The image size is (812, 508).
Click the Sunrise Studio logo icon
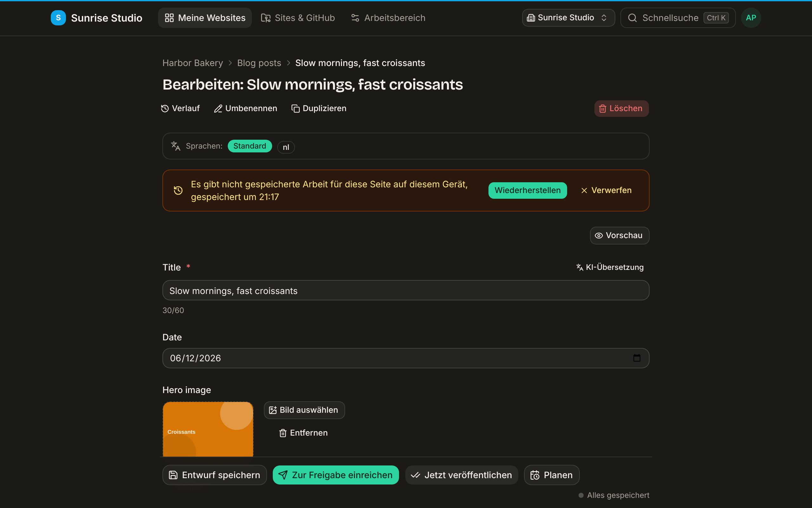(58, 18)
